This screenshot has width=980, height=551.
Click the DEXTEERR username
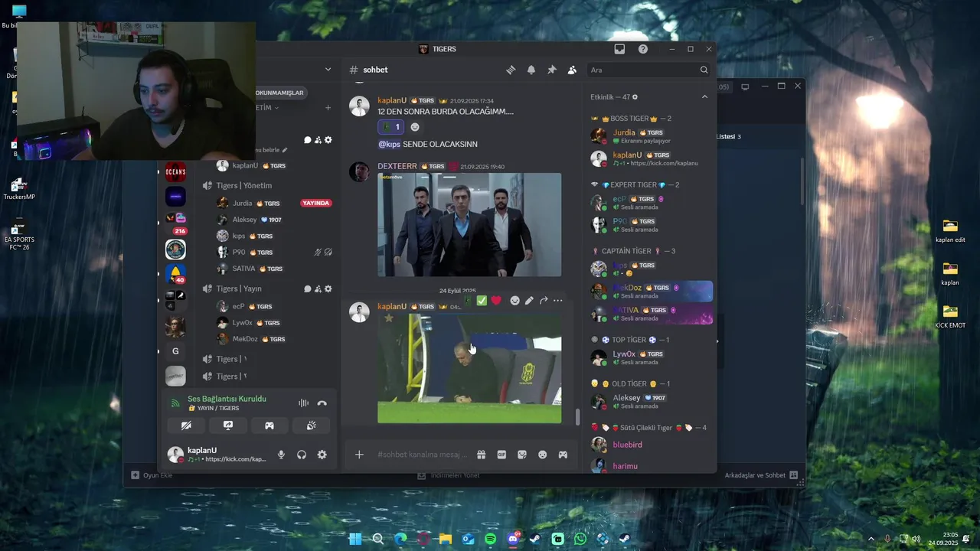397,166
